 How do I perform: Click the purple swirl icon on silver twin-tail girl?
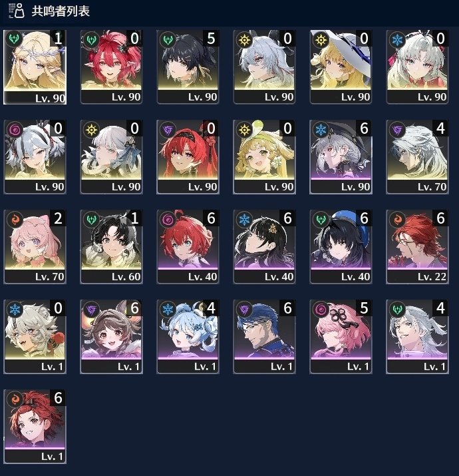click(15, 130)
